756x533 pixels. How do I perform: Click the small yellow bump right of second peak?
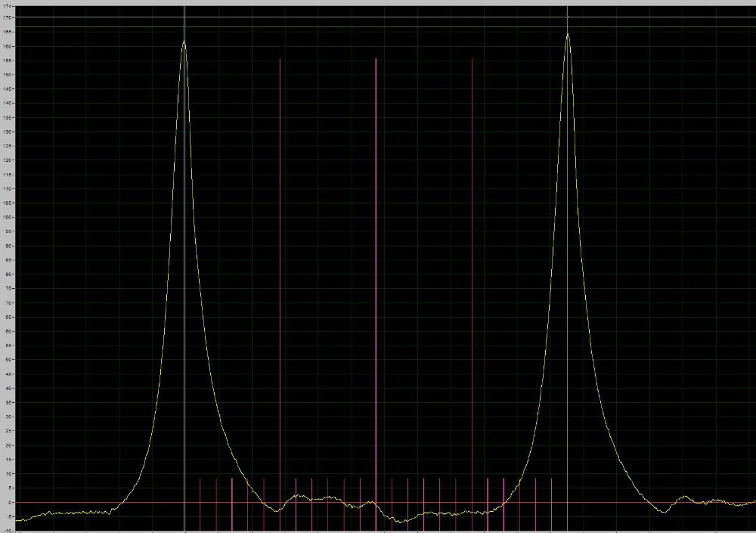coord(684,497)
